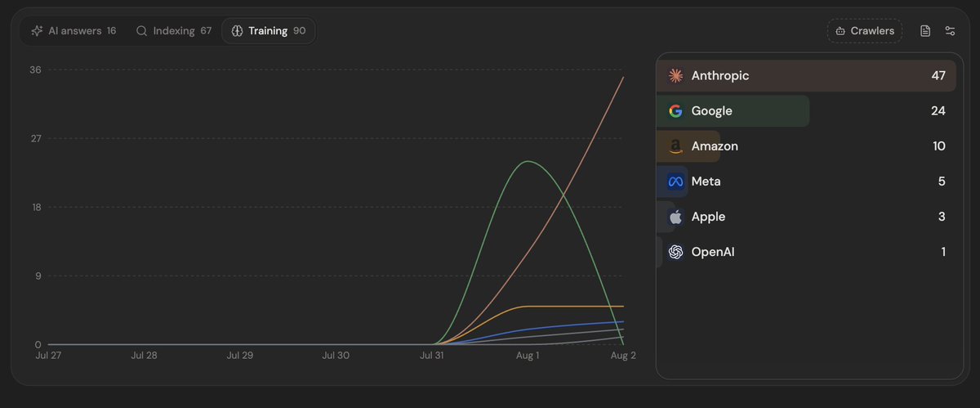Click the Meta logo icon
The width and height of the screenshot is (980, 408).
675,182
